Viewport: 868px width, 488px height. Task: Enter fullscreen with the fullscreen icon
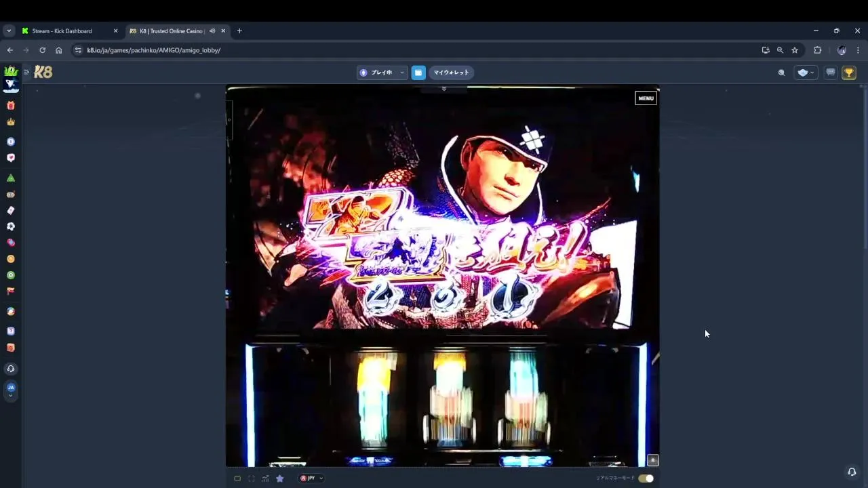pyautogui.click(x=252, y=479)
